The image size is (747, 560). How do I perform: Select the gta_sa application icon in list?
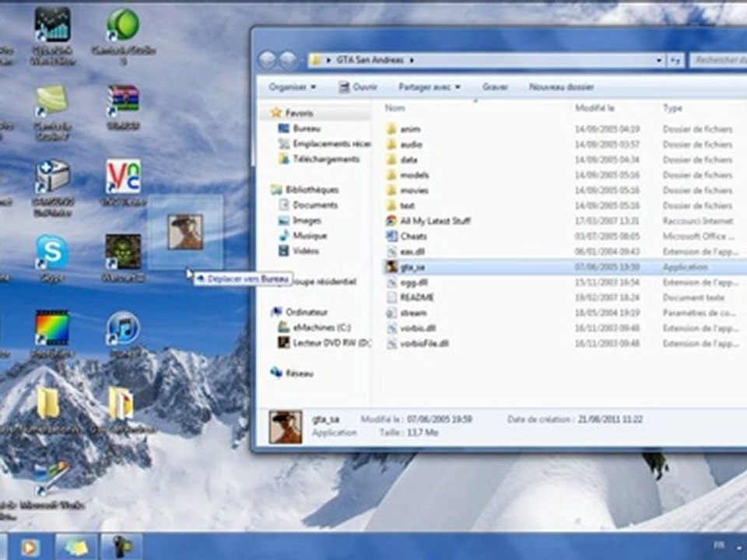pos(391,267)
